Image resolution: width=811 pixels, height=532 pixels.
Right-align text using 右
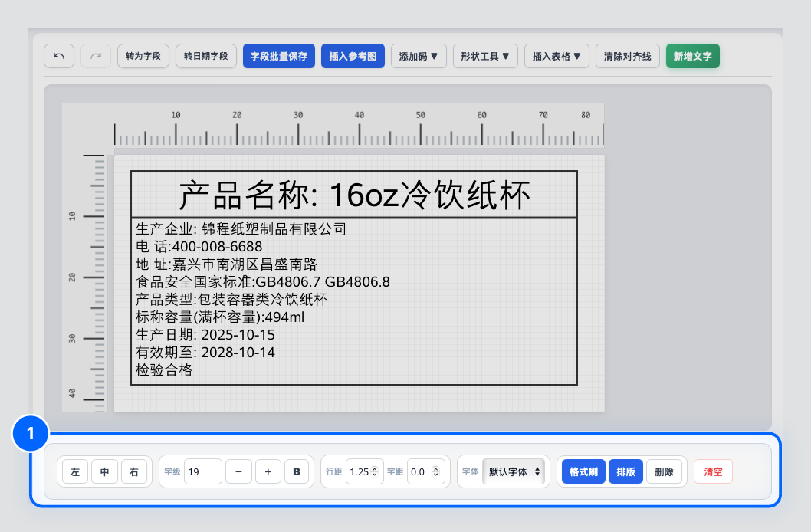pos(135,471)
